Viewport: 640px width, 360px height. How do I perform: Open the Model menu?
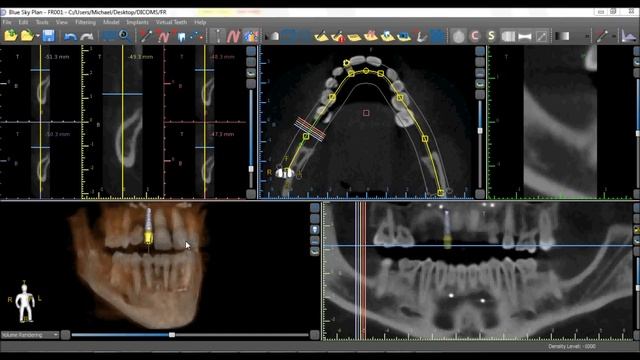(x=111, y=22)
